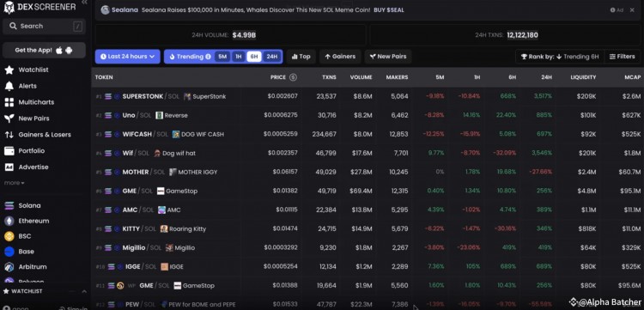Open Rank by Trending 6H dropdown
644x310 pixels.
560,57
